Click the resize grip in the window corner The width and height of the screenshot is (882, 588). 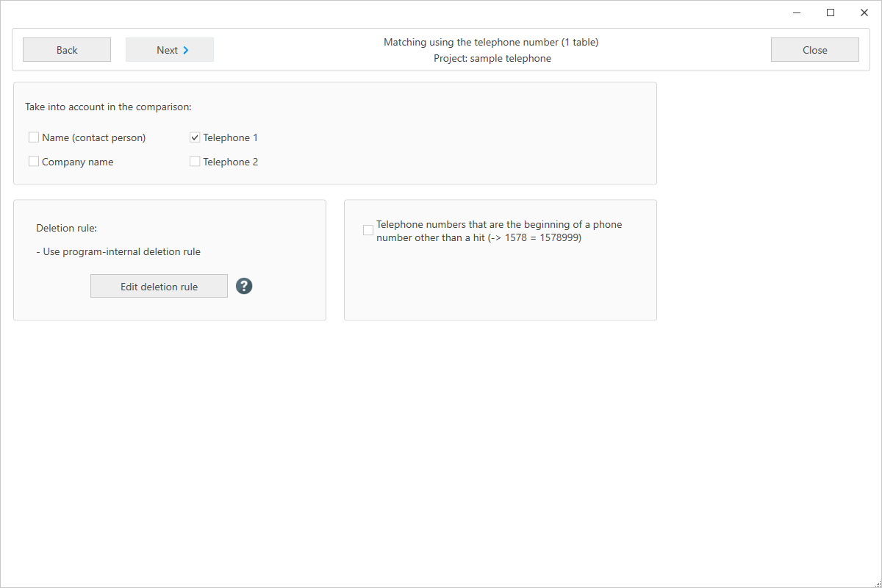click(876, 582)
